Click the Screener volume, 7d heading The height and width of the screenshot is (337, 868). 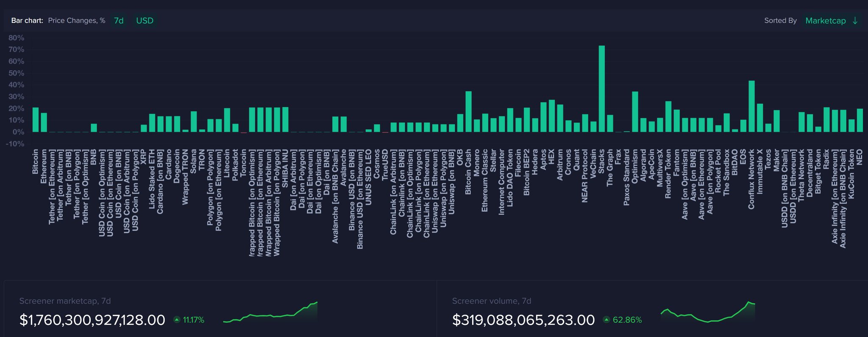point(492,301)
